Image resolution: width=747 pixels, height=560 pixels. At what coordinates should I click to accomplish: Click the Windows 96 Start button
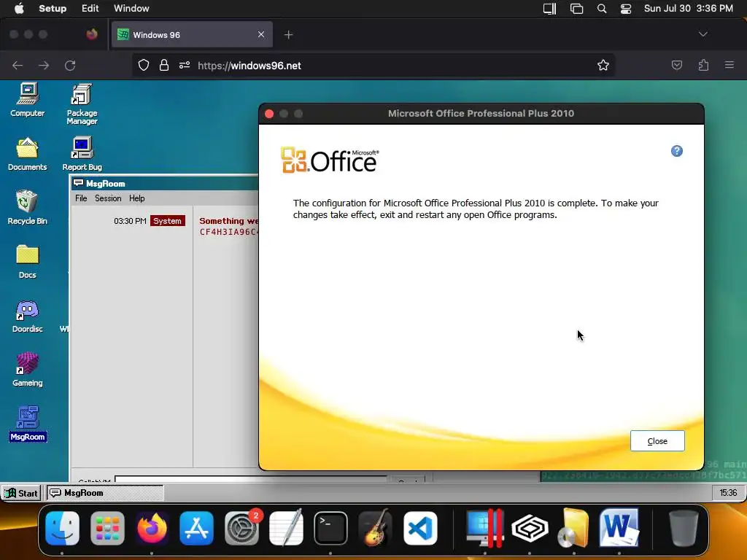coord(21,493)
